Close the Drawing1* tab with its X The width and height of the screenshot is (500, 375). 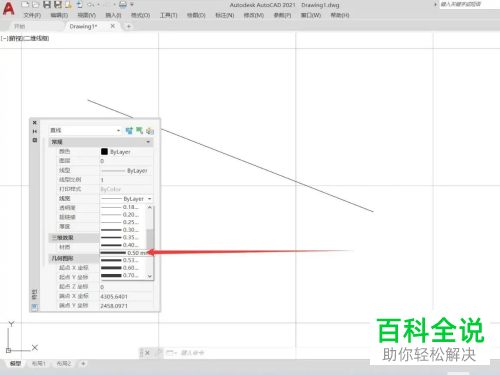click(113, 26)
